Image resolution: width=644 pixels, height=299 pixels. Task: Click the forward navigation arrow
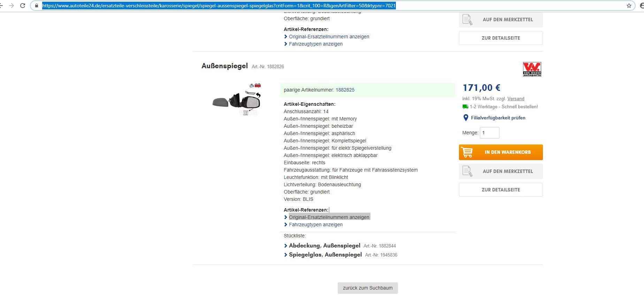(11, 6)
